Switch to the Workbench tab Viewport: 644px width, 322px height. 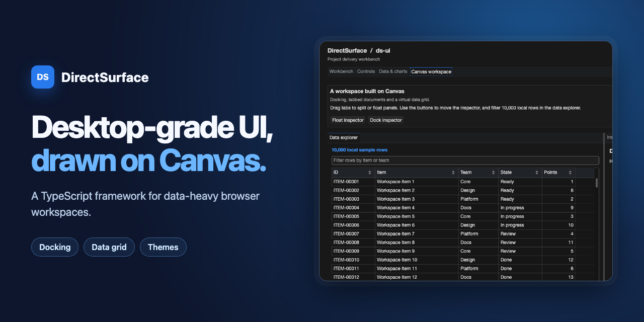click(x=341, y=71)
